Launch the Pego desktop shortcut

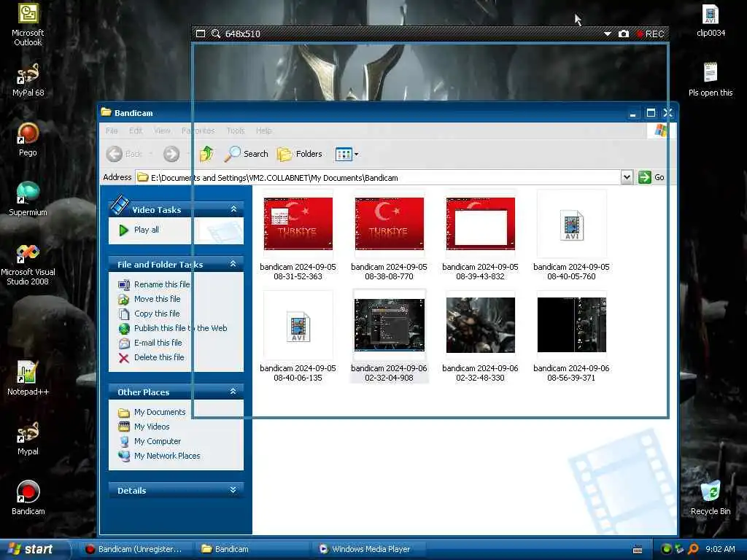28,139
